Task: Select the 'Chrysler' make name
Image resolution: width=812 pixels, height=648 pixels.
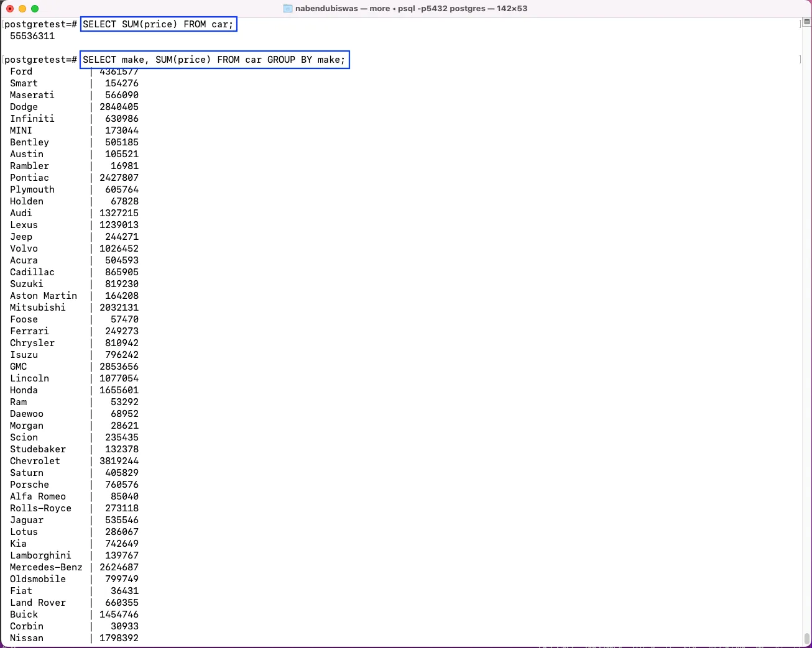Action: tap(32, 343)
